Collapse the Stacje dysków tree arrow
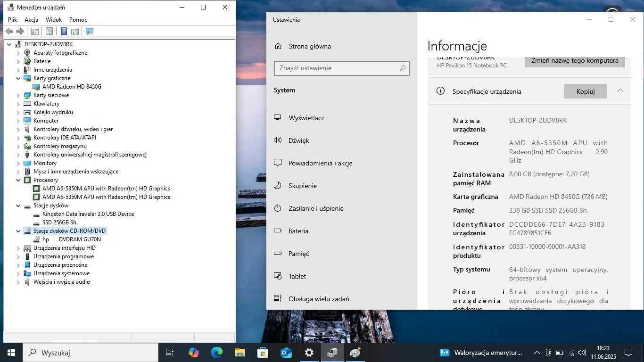This screenshot has width=644, height=362. click(x=18, y=206)
